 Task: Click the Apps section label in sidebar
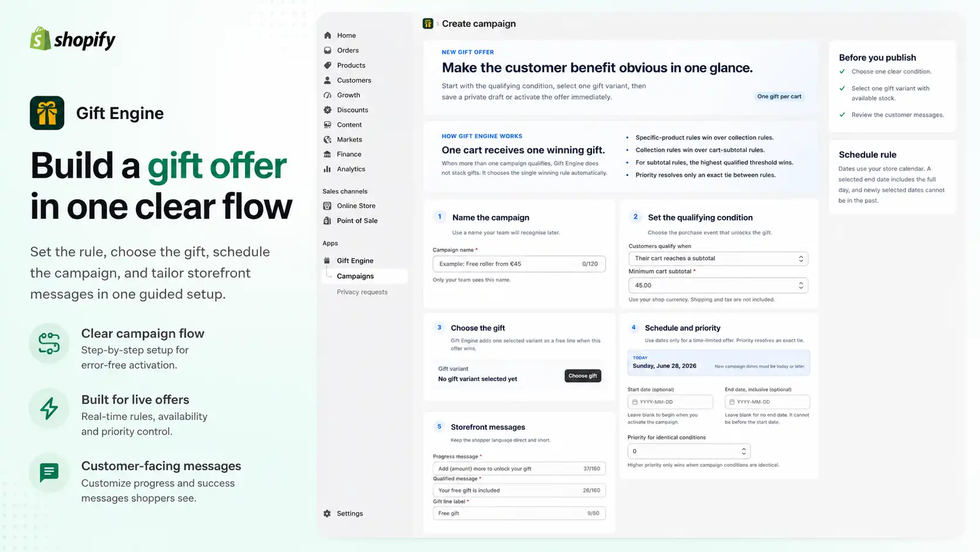[330, 243]
